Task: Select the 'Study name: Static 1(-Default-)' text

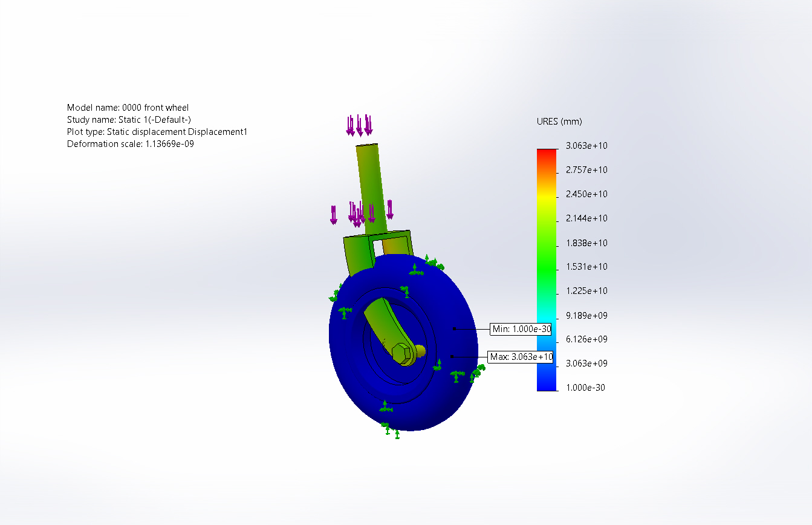Action: [129, 120]
